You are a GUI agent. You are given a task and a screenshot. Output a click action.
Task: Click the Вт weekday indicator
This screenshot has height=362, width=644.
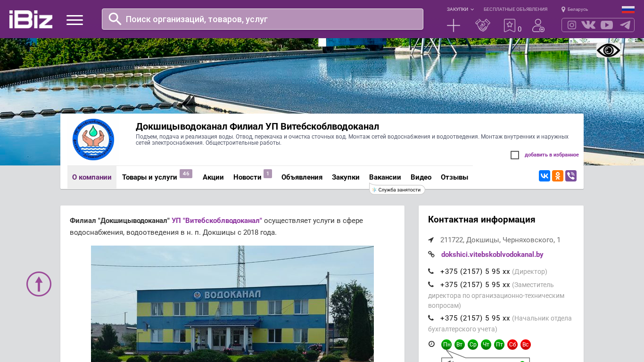point(460,345)
